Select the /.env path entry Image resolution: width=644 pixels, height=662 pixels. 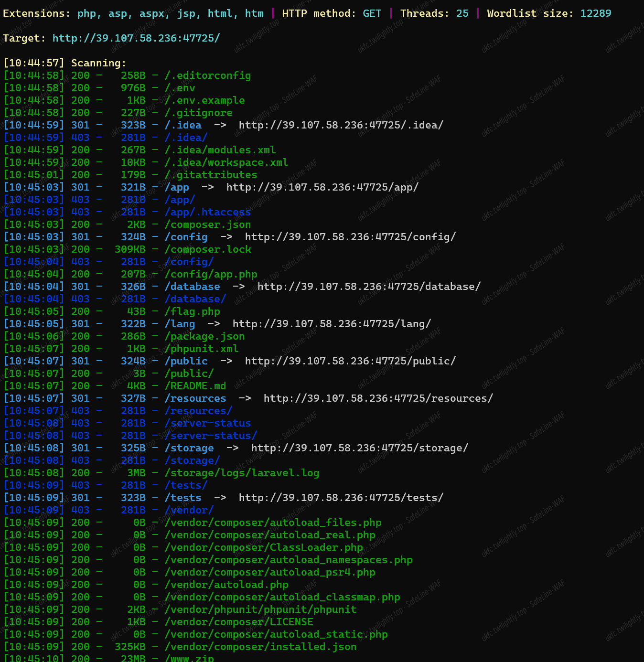[180, 88]
